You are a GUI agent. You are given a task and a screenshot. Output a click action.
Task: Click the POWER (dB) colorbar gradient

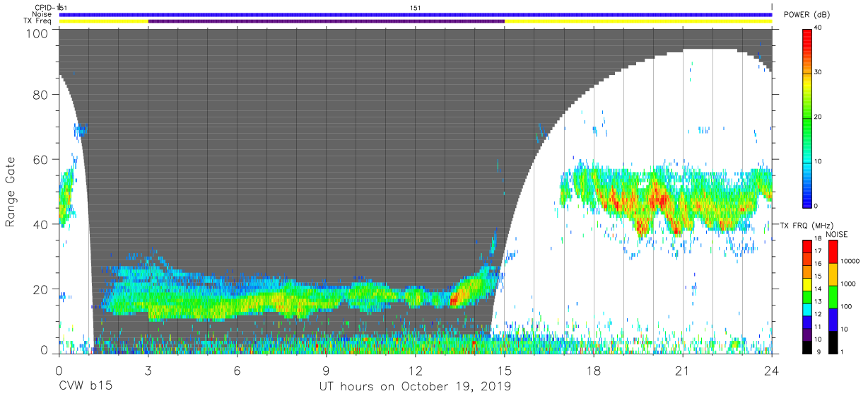tap(808, 117)
